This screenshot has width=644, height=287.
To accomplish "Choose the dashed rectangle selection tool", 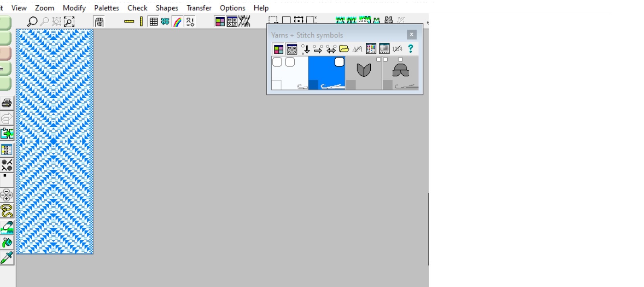I will (x=273, y=21).
